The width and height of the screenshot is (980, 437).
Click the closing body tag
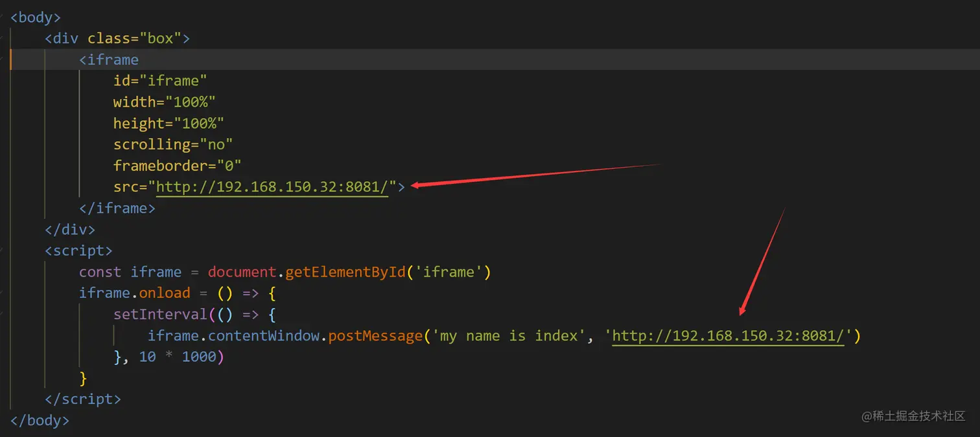[40, 420]
